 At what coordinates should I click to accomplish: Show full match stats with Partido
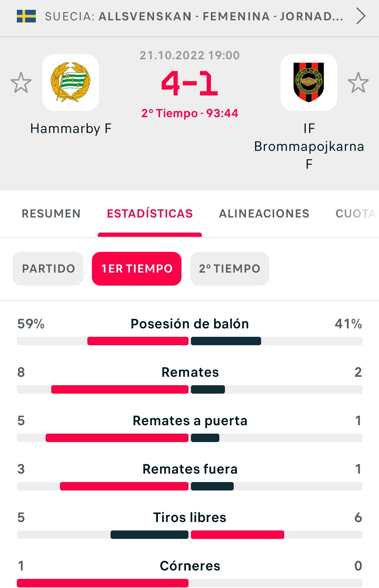(48, 269)
